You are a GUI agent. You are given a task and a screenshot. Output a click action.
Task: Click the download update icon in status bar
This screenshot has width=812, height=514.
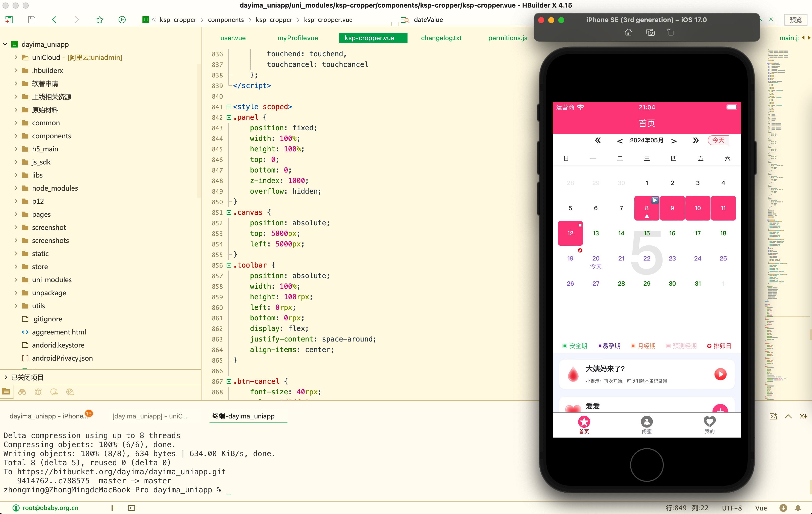click(x=783, y=508)
